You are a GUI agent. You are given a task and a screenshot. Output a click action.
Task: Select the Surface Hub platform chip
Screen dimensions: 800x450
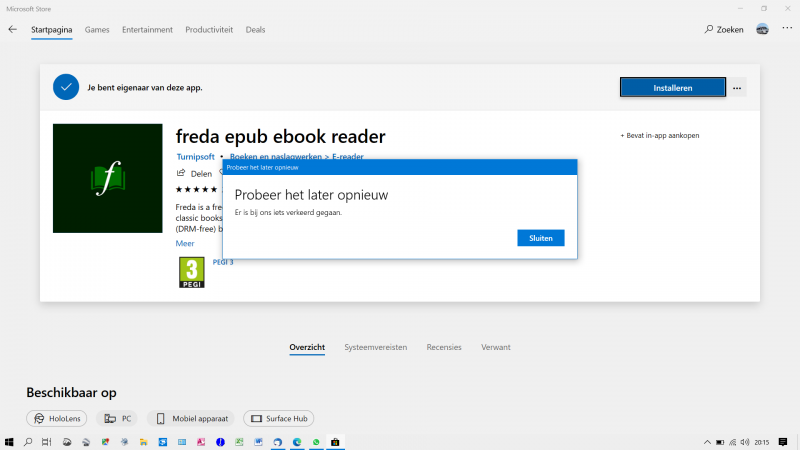[279, 418]
